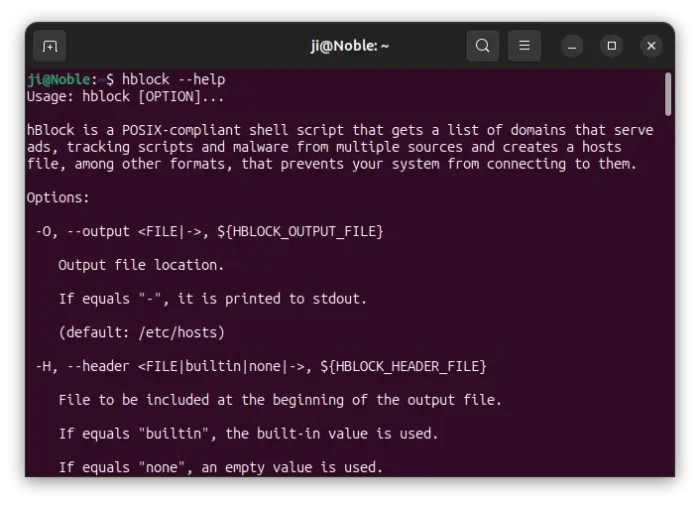
Task: Minimize the terminal window
Action: 572,46
